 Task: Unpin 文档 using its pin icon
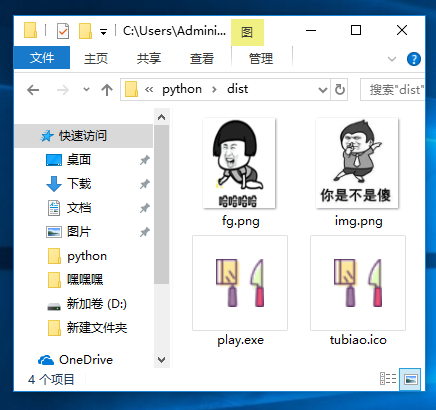(144, 208)
